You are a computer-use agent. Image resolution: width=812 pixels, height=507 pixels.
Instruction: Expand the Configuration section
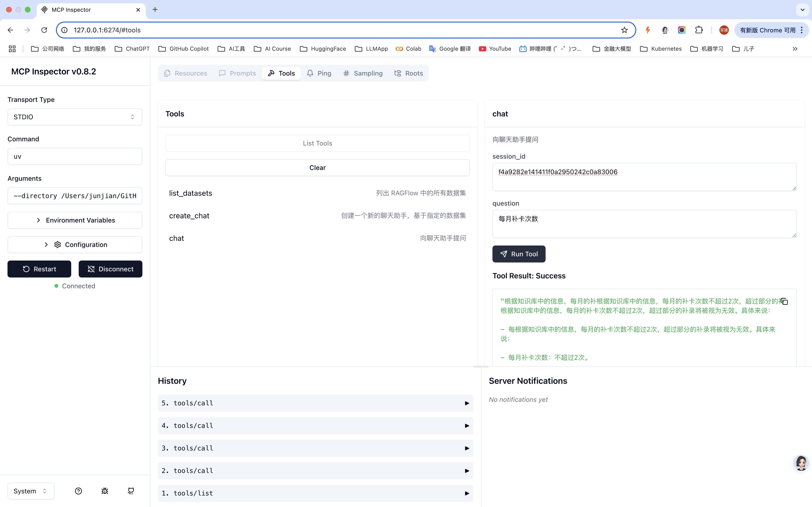pos(75,245)
